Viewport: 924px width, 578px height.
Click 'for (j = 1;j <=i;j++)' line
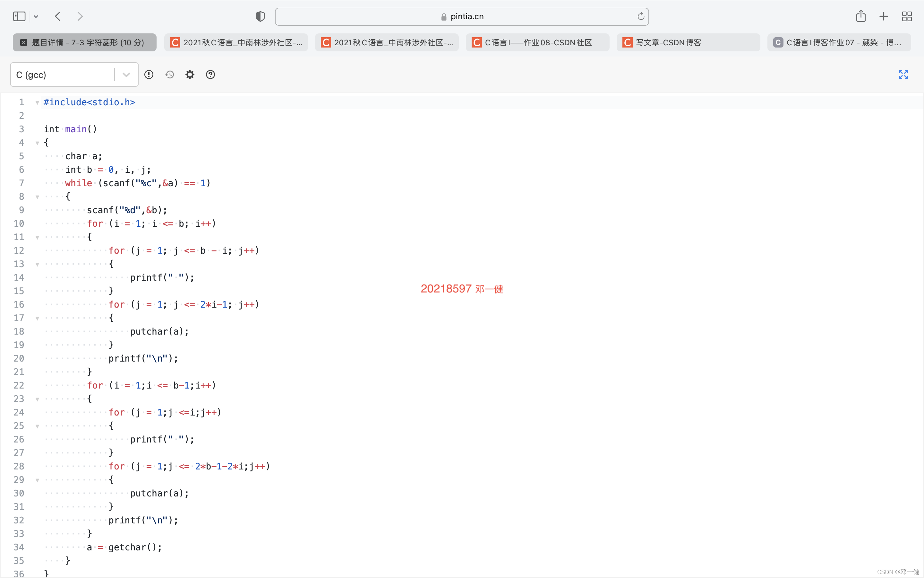click(x=165, y=413)
